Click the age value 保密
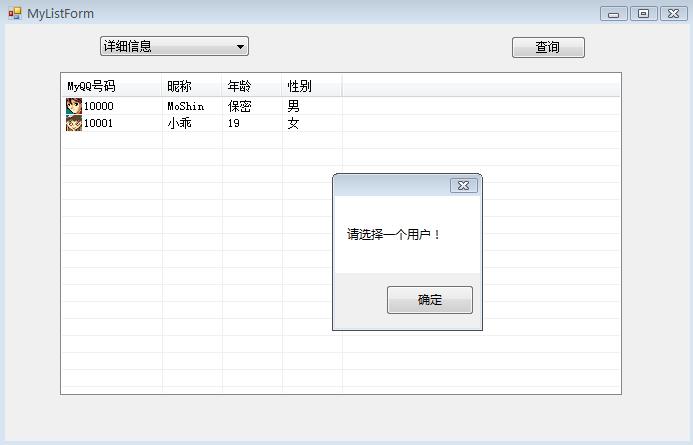Screen dimensions: 693x445 point(240,106)
